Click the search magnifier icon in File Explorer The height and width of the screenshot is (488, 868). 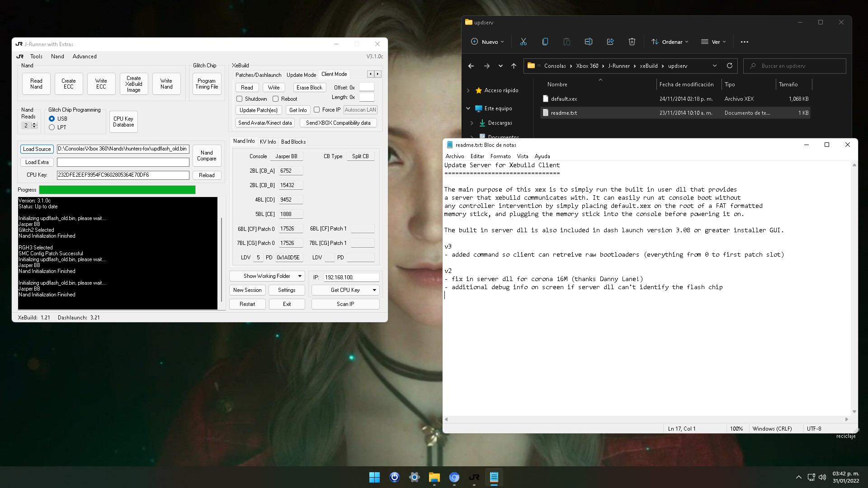point(753,66)
